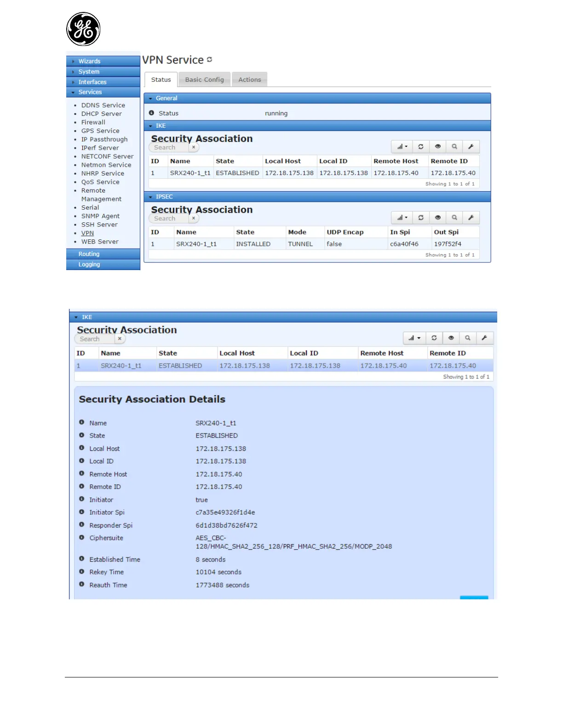
Task: Open the Routing sidebar menu
Action: 103,254
